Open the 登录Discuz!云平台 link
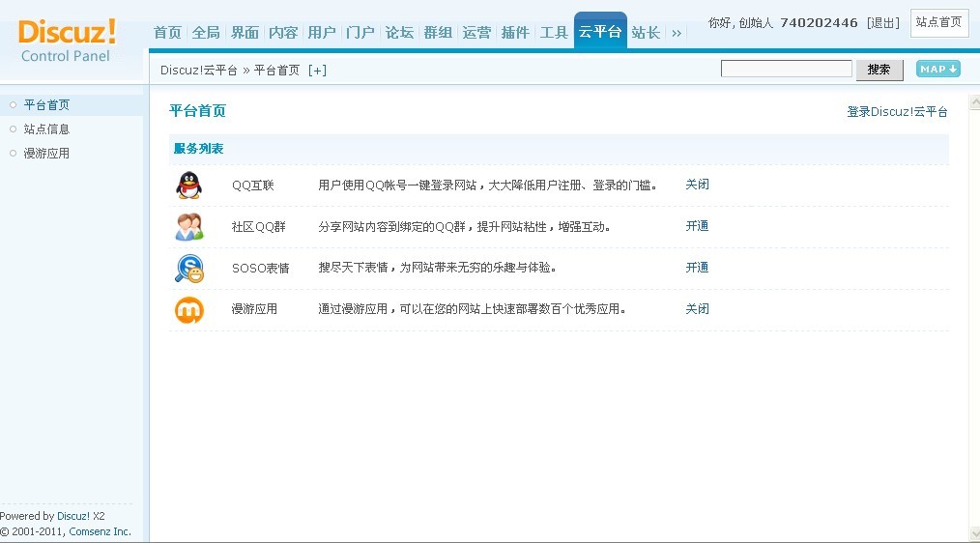 (897, 112)
